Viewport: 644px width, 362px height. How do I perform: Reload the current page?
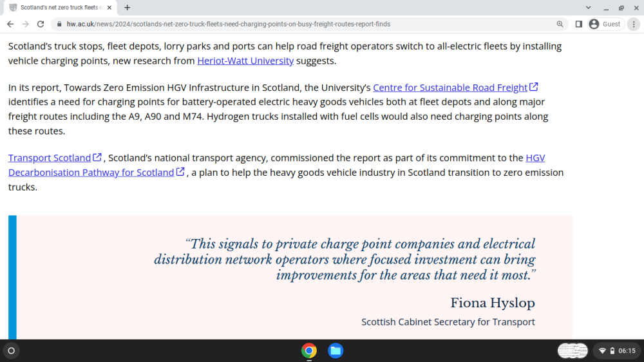click(40, 24)
